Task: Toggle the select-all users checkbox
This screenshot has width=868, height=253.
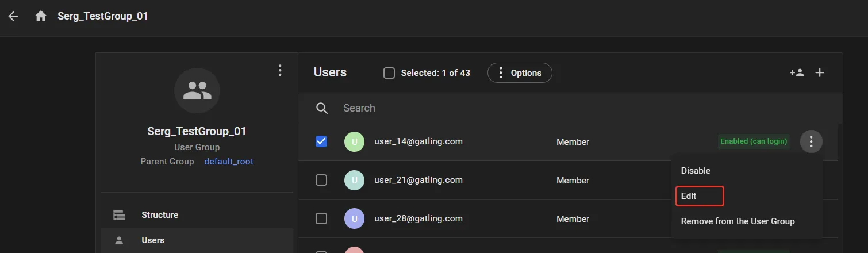Action: coord(389,73)
